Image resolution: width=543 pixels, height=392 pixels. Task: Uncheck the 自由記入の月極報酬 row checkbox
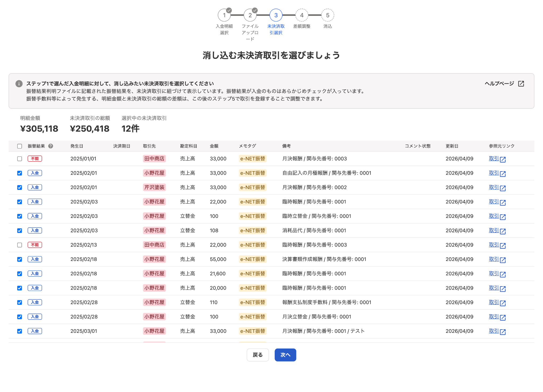pyautogui.click(x=20, y=173)
